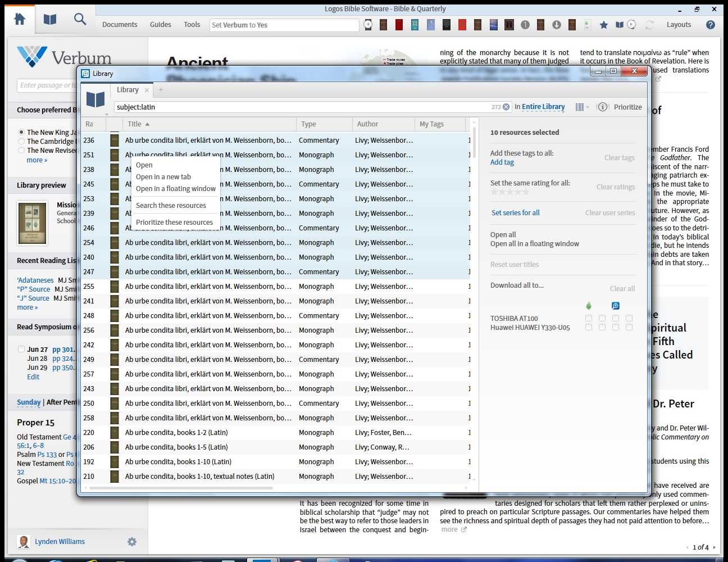Select The Cambridge radio button

[x=21, y=141]
